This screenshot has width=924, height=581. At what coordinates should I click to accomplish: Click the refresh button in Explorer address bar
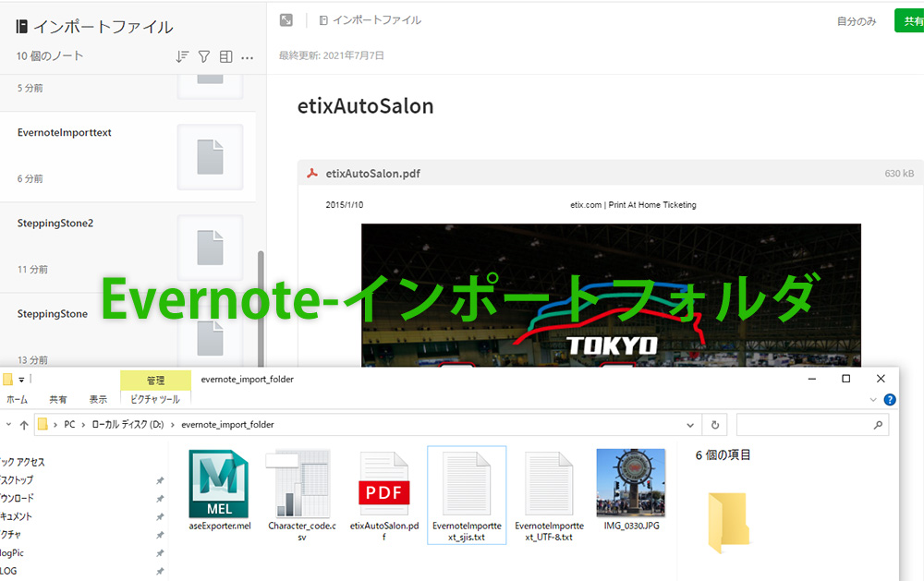714,425
